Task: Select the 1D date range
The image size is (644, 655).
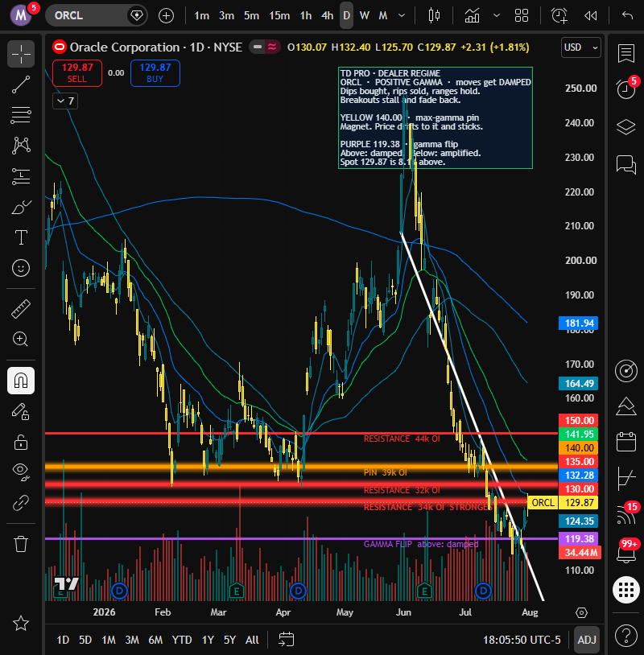Action: click(63, 640)
